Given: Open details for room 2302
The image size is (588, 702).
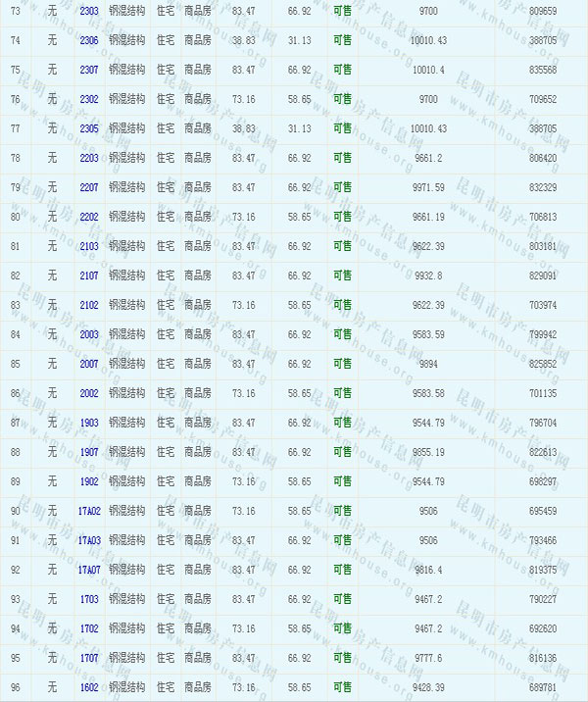Looking at the screenshot, I should click(x=89, y=99).
